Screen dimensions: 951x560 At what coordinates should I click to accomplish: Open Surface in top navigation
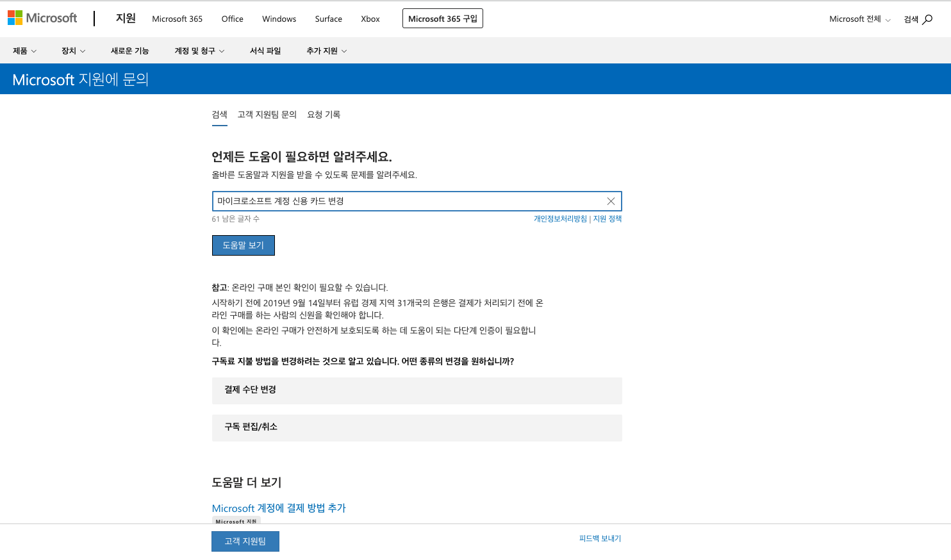(328, 19)
